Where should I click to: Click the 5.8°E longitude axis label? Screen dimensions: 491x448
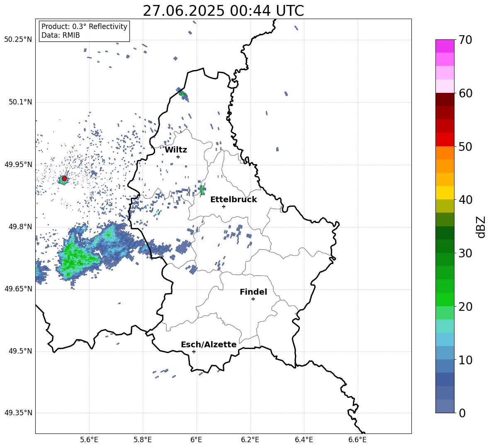[143, 440]
